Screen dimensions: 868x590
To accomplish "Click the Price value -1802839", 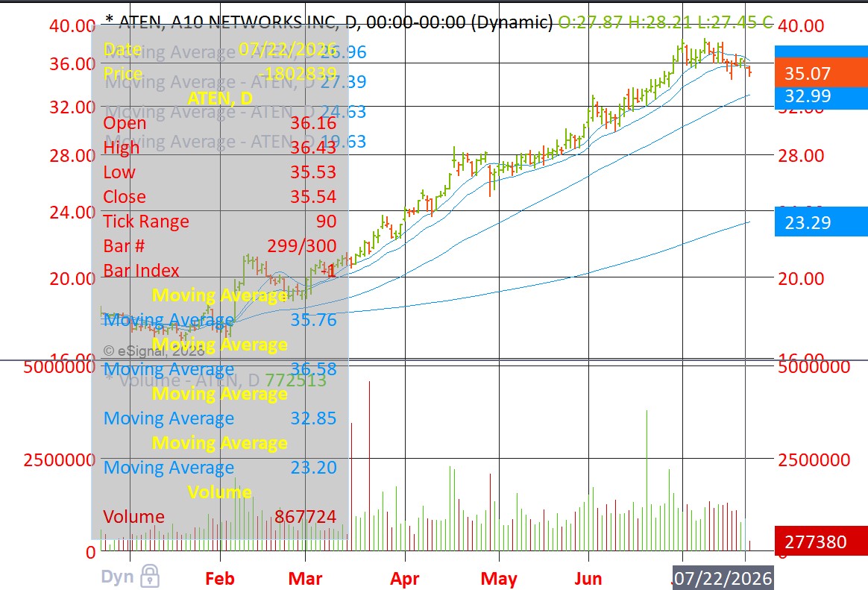I will 298,74.
